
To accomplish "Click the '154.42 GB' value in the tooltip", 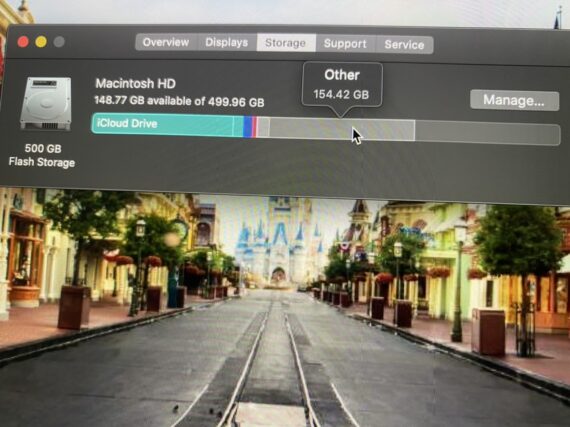I will 341,94.
